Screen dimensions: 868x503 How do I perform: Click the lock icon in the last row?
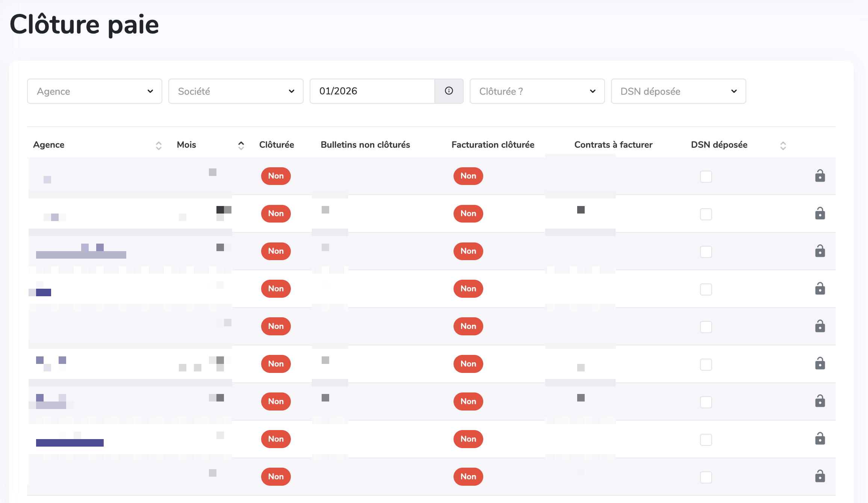pyautogui.click(x=820, y=476)
